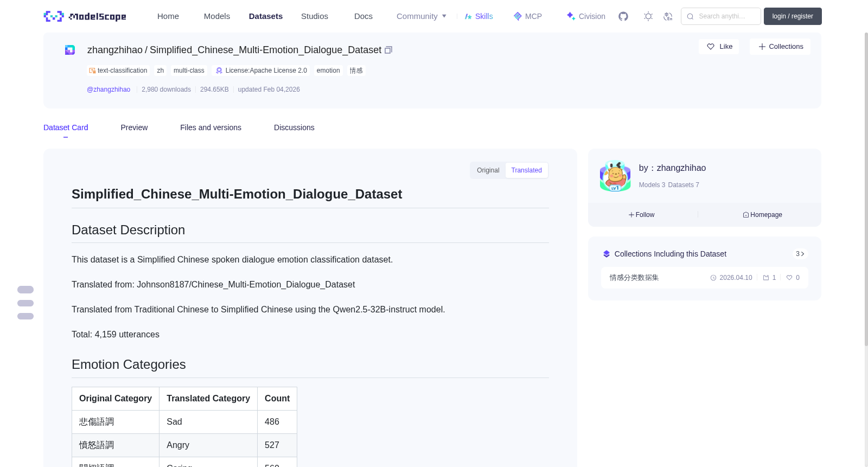Click the MCP diamond icon
Screen dimensions: 868x467
point(518,16)
